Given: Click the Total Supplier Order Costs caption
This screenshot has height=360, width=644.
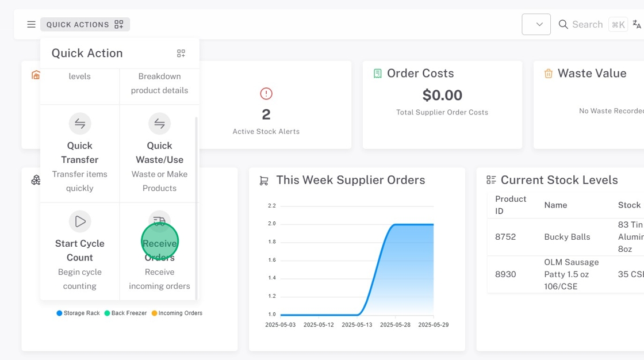Looking at the screenshot, I should tap(442, 113).
